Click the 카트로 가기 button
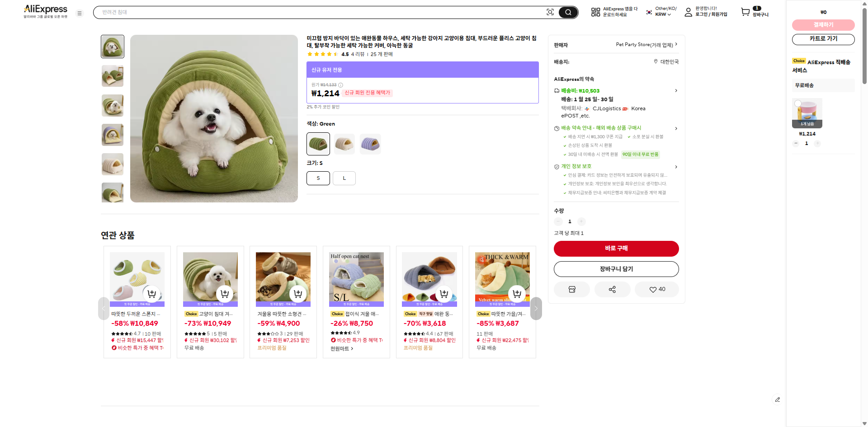 [823, 39]
